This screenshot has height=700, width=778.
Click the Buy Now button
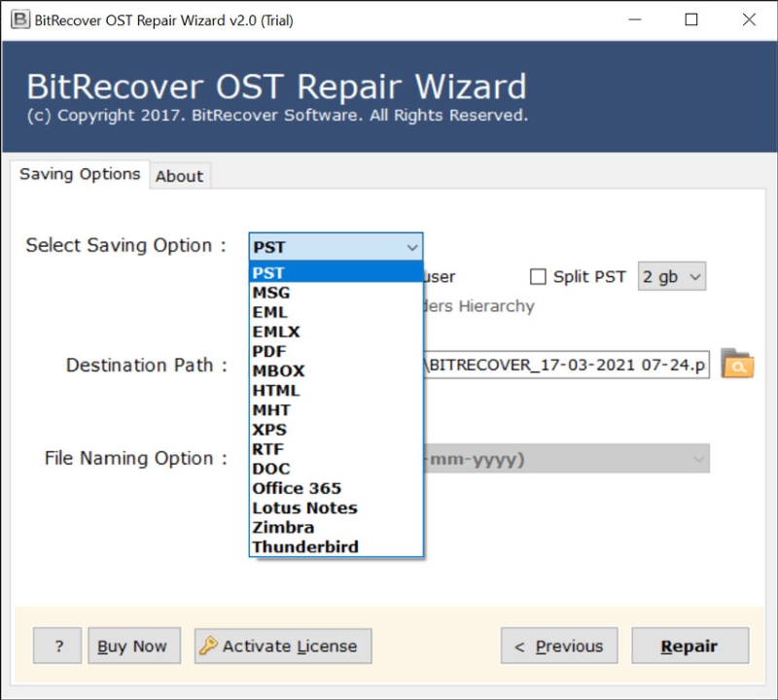click(134, 646)
